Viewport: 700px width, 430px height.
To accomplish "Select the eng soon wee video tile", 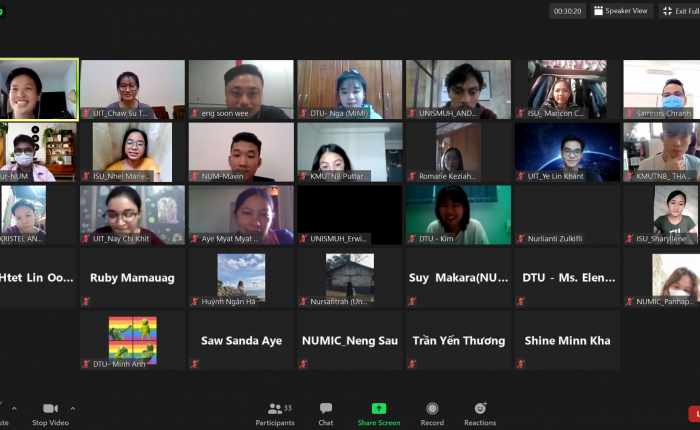I will 241,89.
